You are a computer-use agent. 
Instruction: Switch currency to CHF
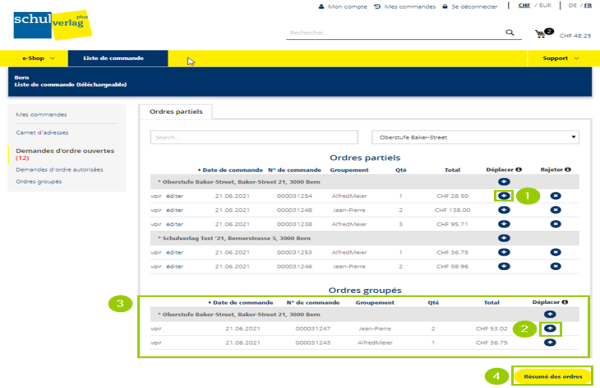[524, 5]
